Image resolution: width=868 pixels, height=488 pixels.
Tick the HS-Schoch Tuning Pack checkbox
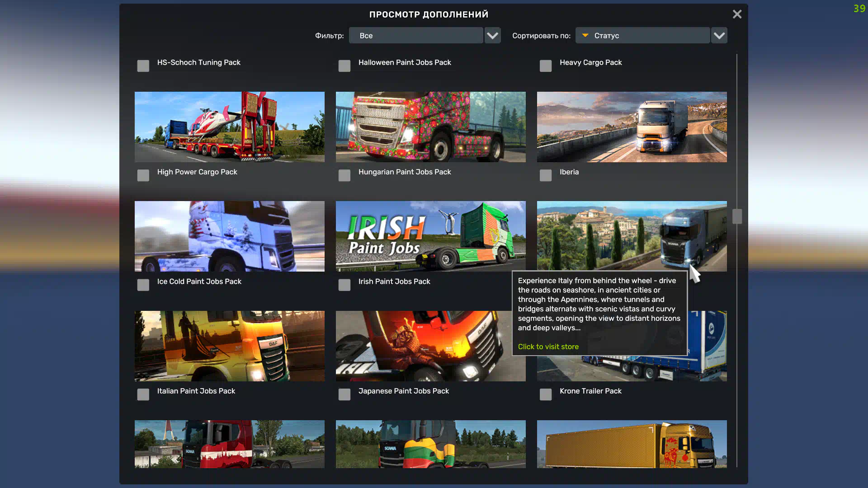point(143,66)
